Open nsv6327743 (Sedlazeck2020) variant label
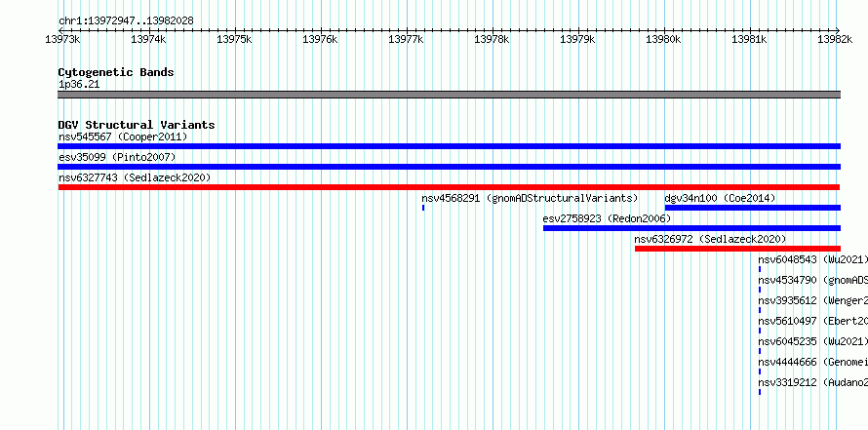The image size is (868, 430). click(135, 177)
